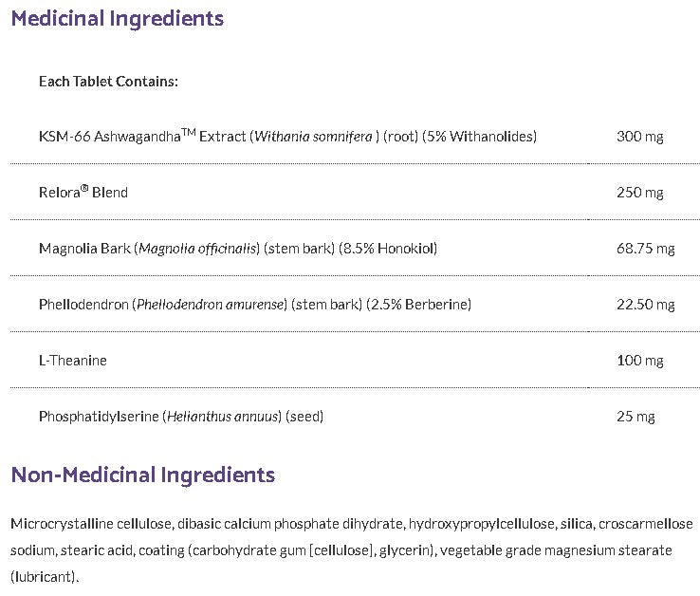Screen dimensions: 700x596
Task: Select the KSM-66 Ashwagandha Extract ingredient name
Action: 143,137
